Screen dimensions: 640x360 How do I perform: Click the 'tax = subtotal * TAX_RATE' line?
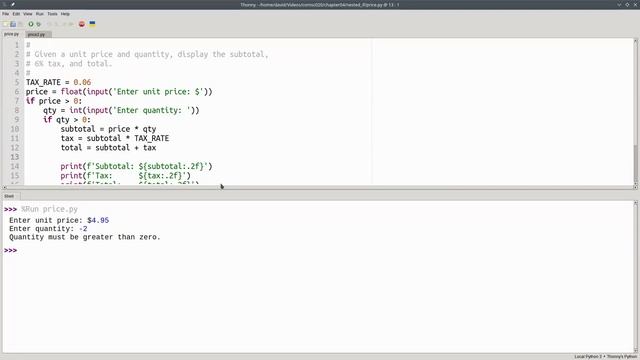click(115, 139)
